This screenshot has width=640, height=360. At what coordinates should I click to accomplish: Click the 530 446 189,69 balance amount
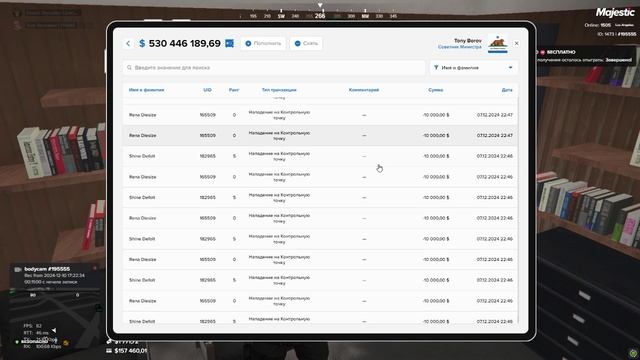coord(184,43)
